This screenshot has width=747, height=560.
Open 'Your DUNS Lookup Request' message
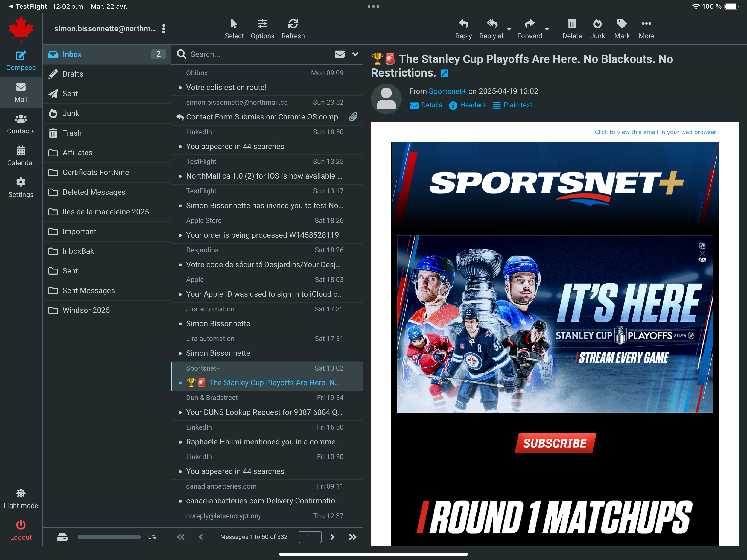point(267,406)
